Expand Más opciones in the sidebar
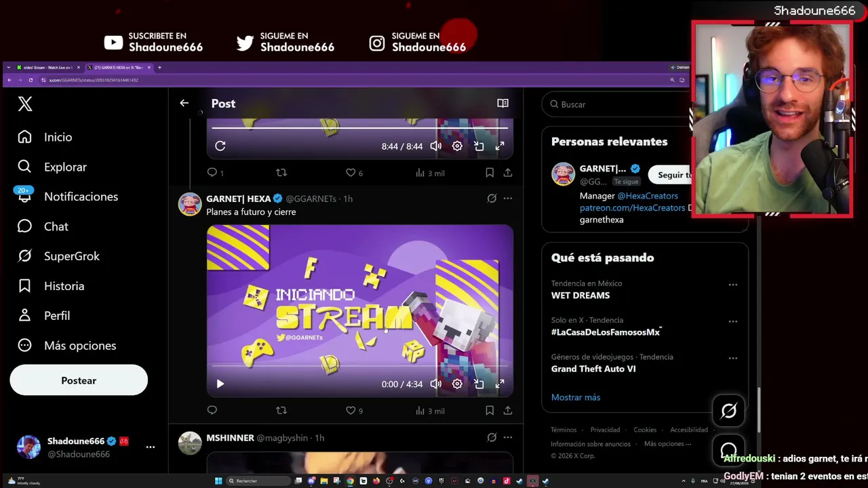 [66, 346]
